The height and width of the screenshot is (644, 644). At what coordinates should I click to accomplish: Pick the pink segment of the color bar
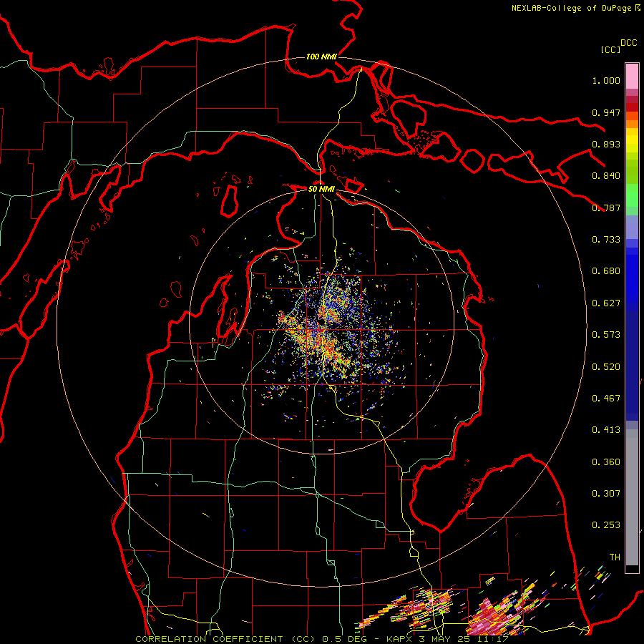[x=632, y=76]
